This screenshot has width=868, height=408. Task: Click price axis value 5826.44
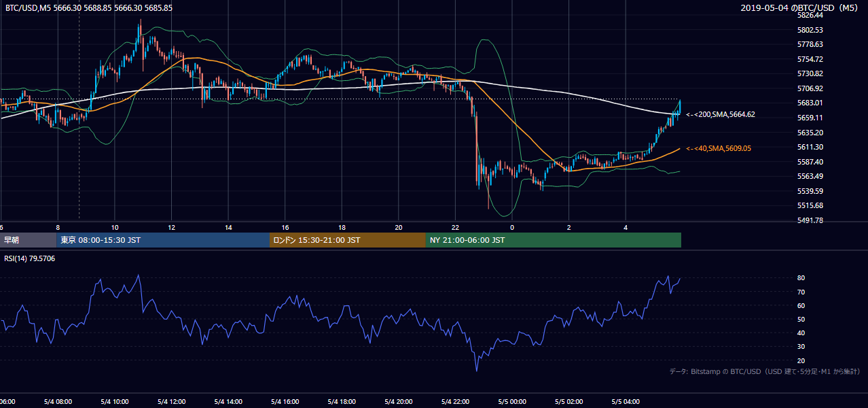point(810,15)
